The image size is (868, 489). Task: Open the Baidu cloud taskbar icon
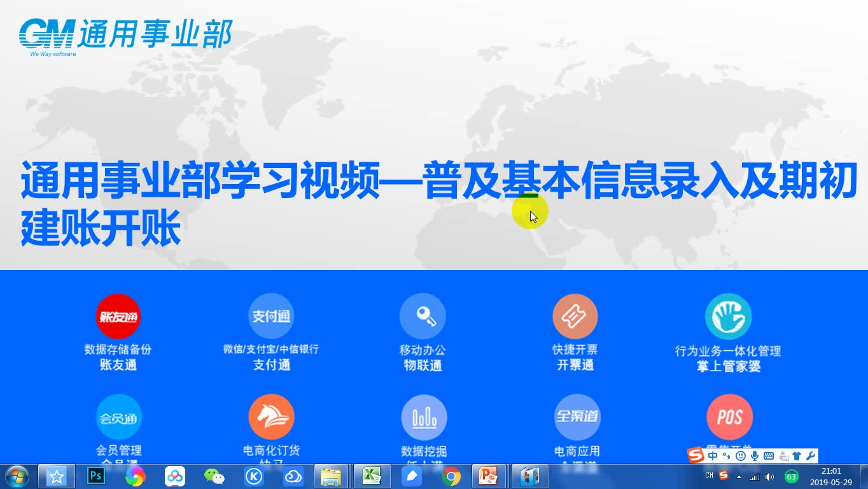point(174,476)
